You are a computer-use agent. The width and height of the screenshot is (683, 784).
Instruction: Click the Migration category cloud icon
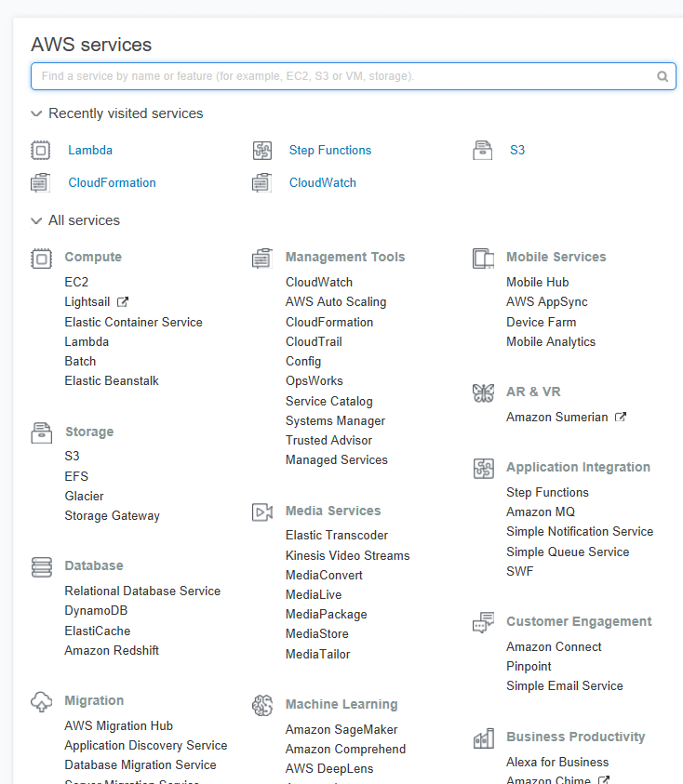point(41,701)
